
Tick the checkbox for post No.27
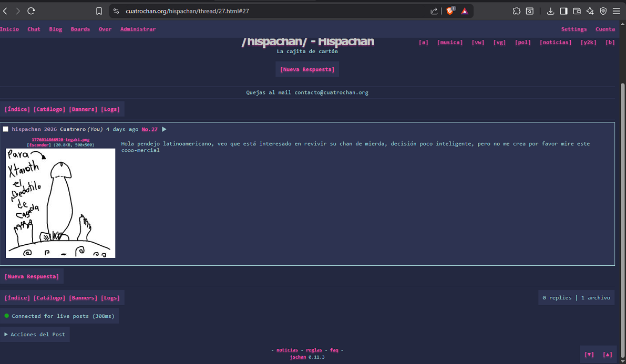tap(6, 129)
